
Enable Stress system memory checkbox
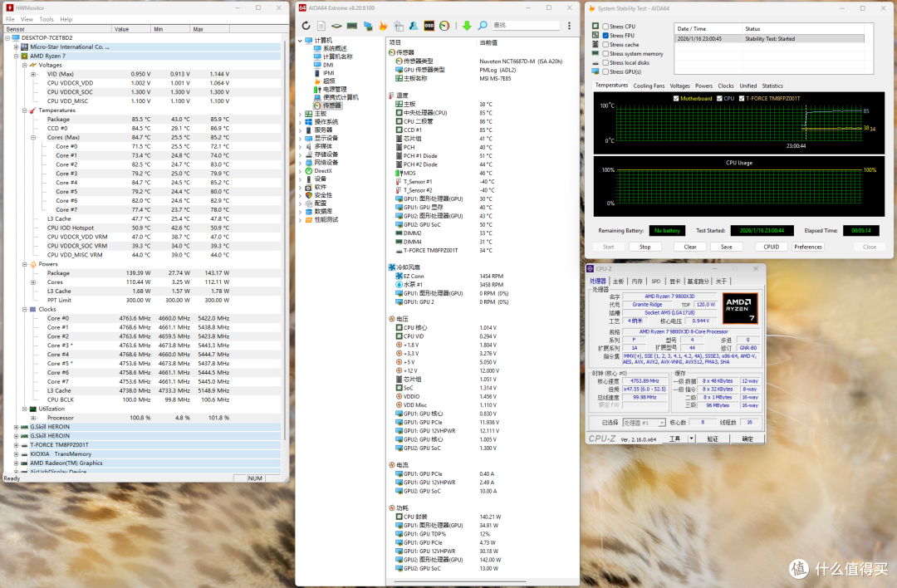tap(605, 54)
